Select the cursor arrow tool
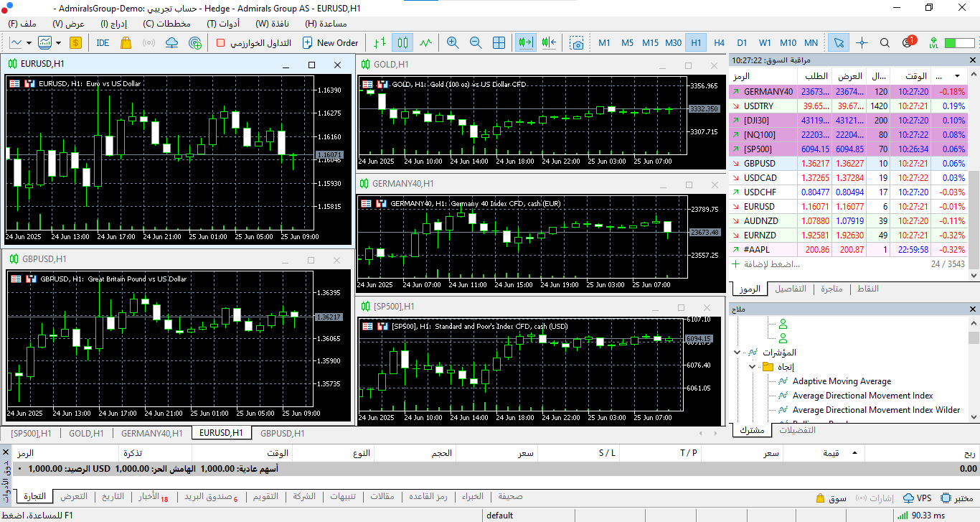980x522 pixels. click(837, 43)
